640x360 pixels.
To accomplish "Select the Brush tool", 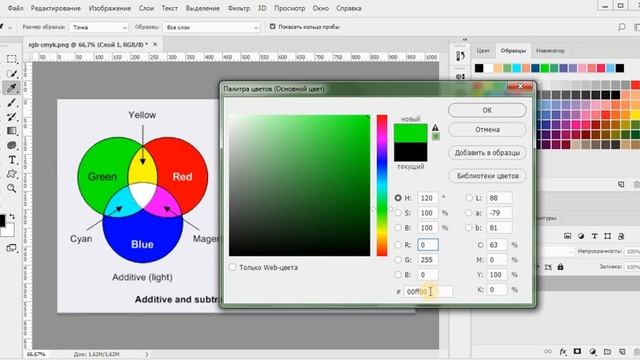I will pos(11,102).
